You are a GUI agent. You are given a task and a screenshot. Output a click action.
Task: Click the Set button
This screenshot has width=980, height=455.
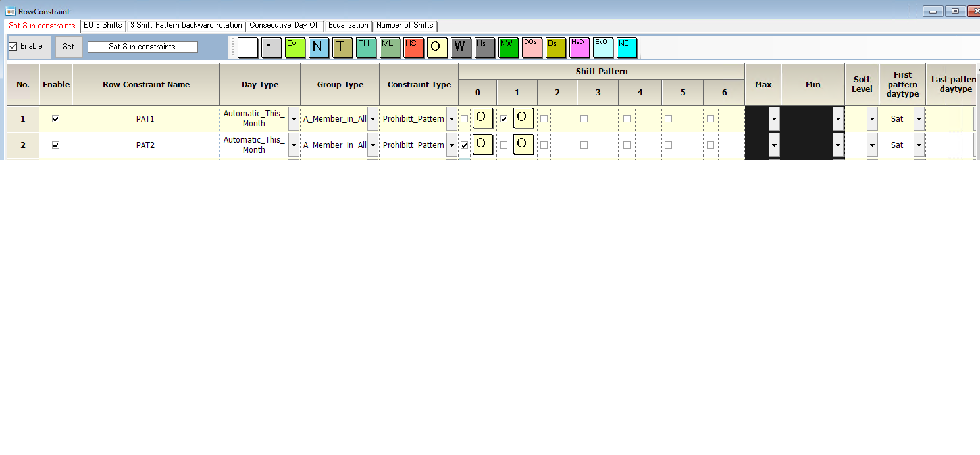(x=68, y=47)
